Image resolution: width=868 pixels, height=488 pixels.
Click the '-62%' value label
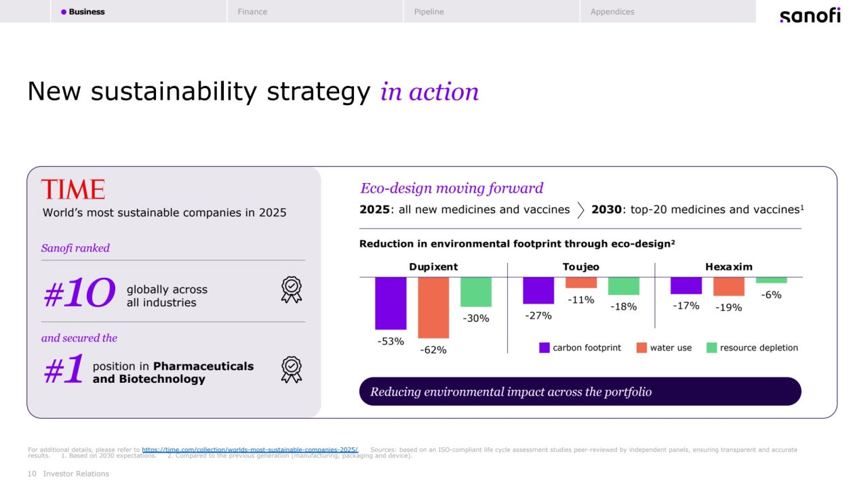pyautogui.click(x=433, y=350)
